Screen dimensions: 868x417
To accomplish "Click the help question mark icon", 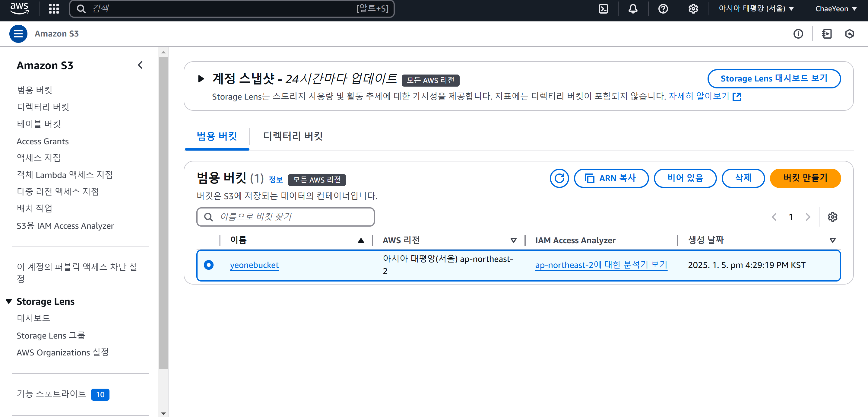I will click(x=663, y=9).
